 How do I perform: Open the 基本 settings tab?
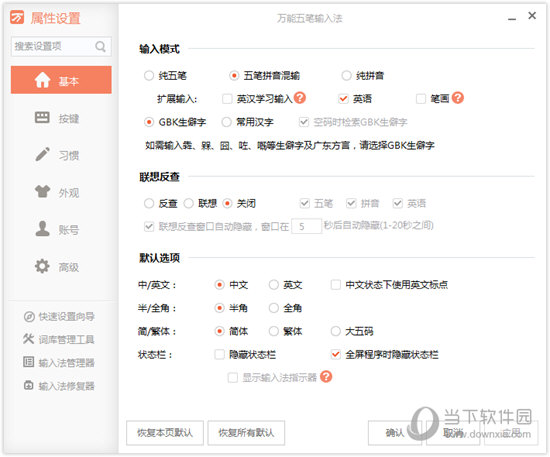pyautogui.click(x=61, y=80)
